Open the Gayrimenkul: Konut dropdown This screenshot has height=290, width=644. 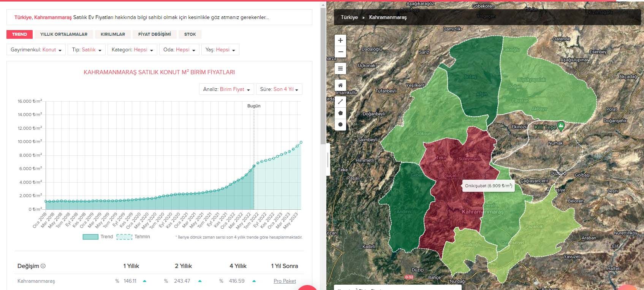click(36, 50)
